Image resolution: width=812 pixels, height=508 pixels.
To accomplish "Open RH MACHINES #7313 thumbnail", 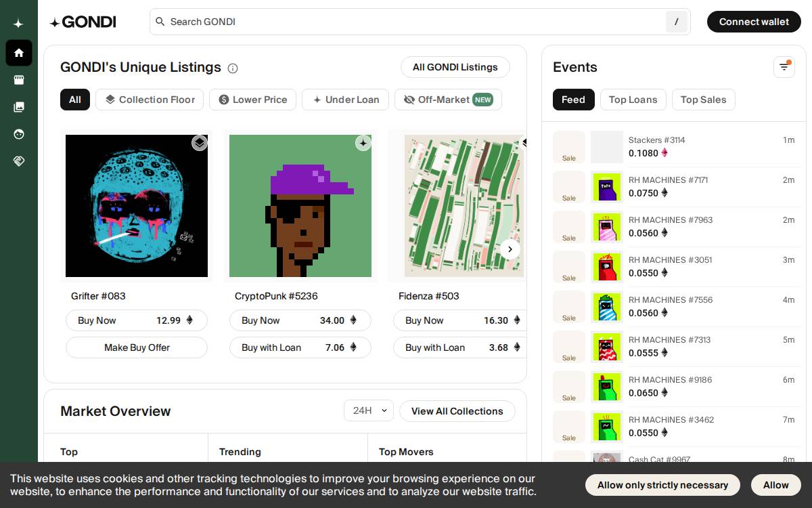I will pyautogui.click(x=607, y=347).
